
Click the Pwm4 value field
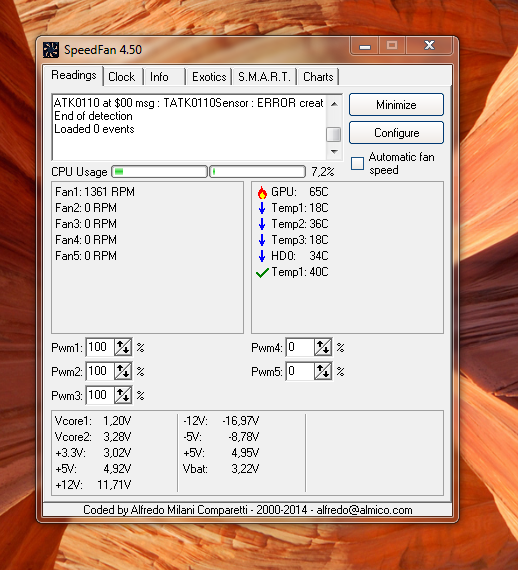[300, 348]
